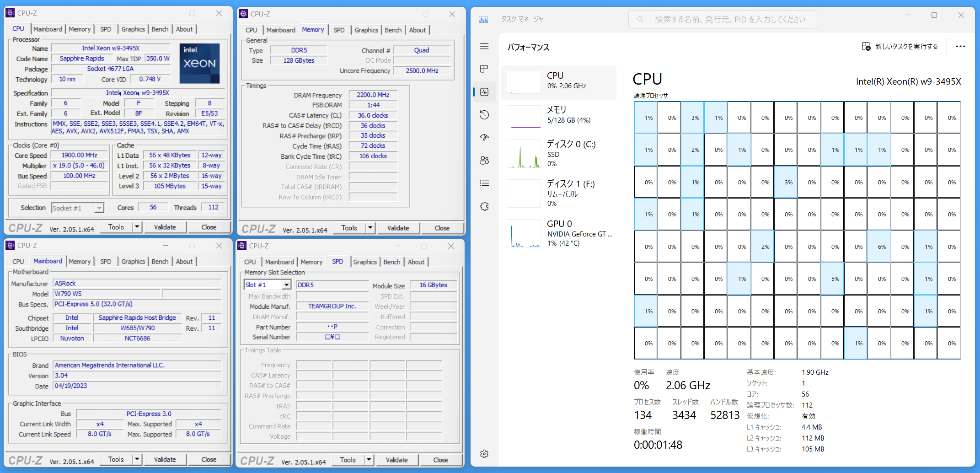Click the magnifier icon in Task Manager search box
The height and width of the screenshot is (473, 980).
coord(640,20)
